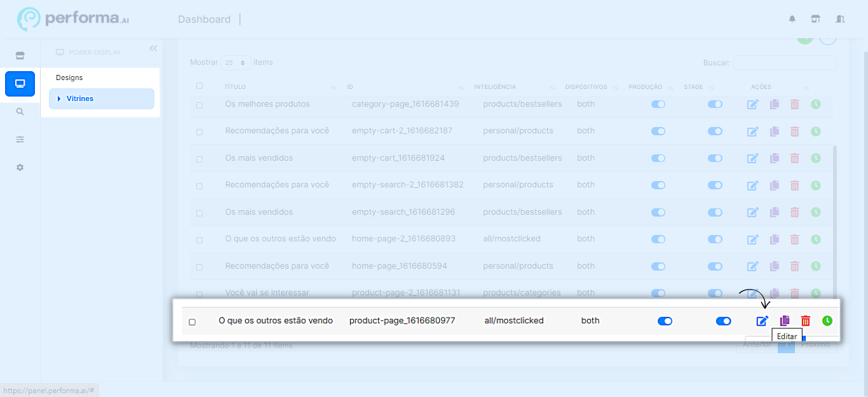This screenshot has width=868, height=397.
Task: Tick checkbox for Os melhores produtos row
Action: pos(199,105)
